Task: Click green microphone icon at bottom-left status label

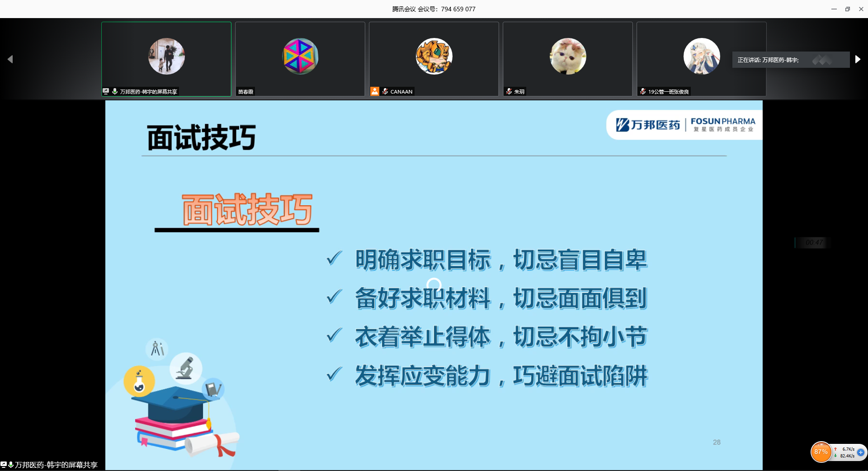Action: coord(11,465)
